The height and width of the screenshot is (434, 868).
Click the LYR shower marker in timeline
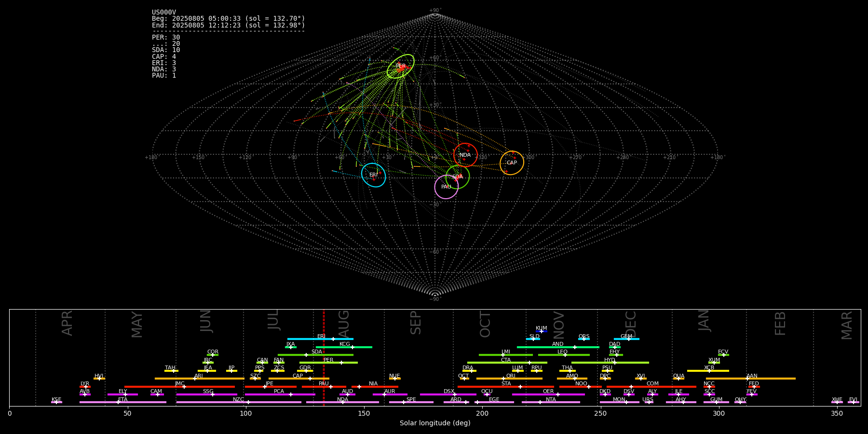pyautogui.click(x=85, y=387)
